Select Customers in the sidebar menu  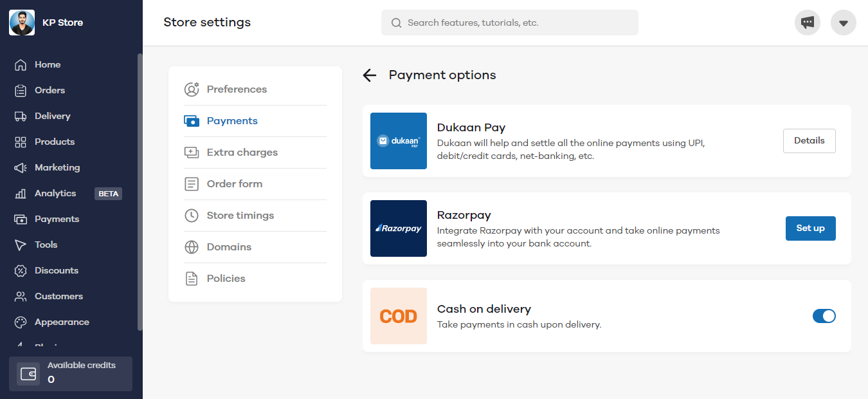(59, 297)
